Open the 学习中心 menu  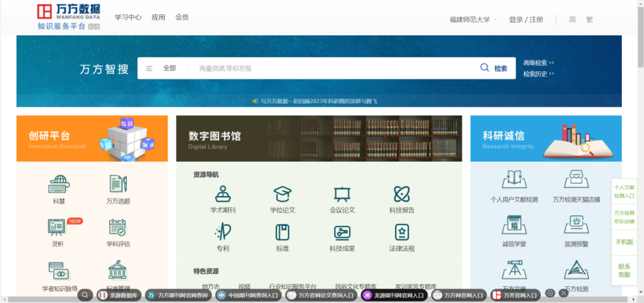(128, 17)
